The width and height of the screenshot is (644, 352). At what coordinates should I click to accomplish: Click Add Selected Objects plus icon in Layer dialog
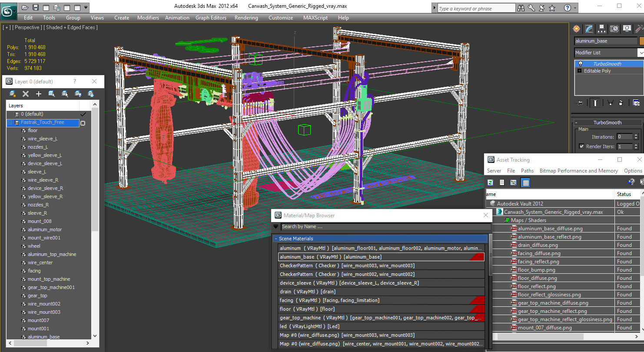pyautogui.click(x=39, y=94)
